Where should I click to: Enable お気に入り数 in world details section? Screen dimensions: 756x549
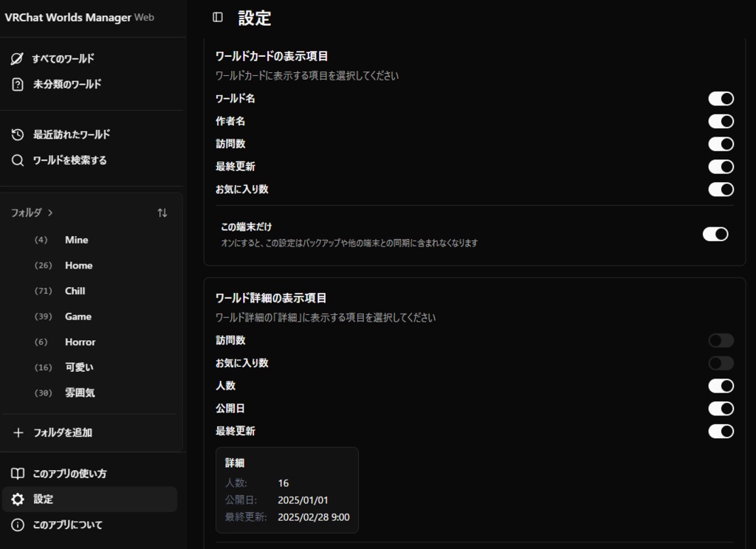pos(721,364)
